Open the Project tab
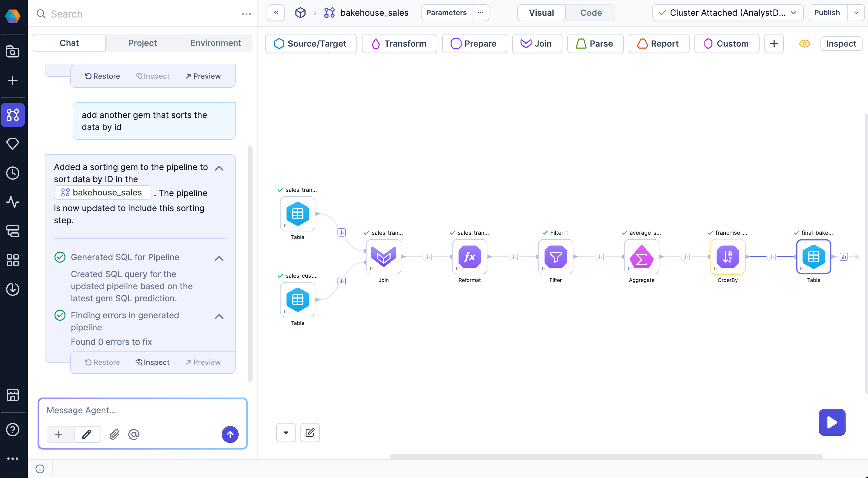Viewport: 868px width, 478px height. click(x=142, y=43)
